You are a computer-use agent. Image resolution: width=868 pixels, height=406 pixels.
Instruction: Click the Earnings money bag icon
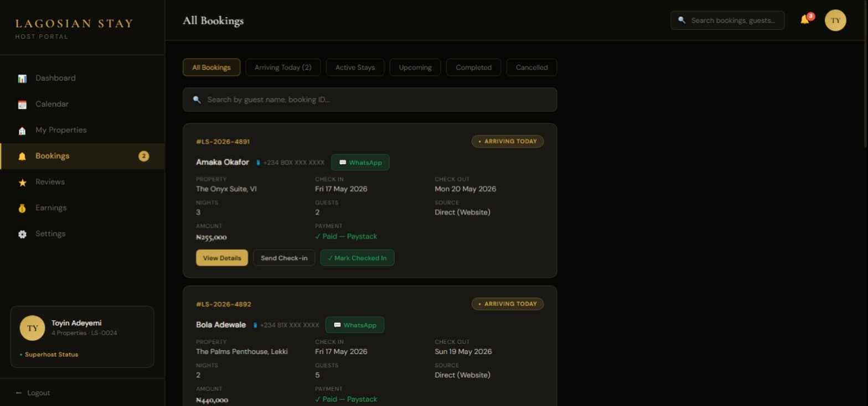tap(22, 209)
